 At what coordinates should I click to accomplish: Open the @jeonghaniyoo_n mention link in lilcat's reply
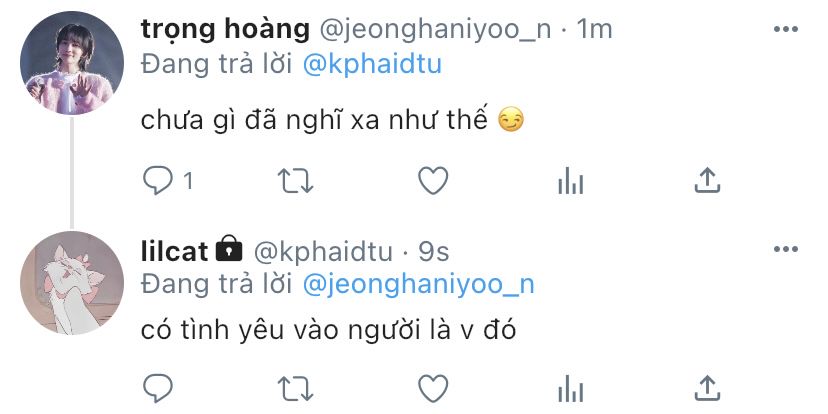tap(419, 285)
